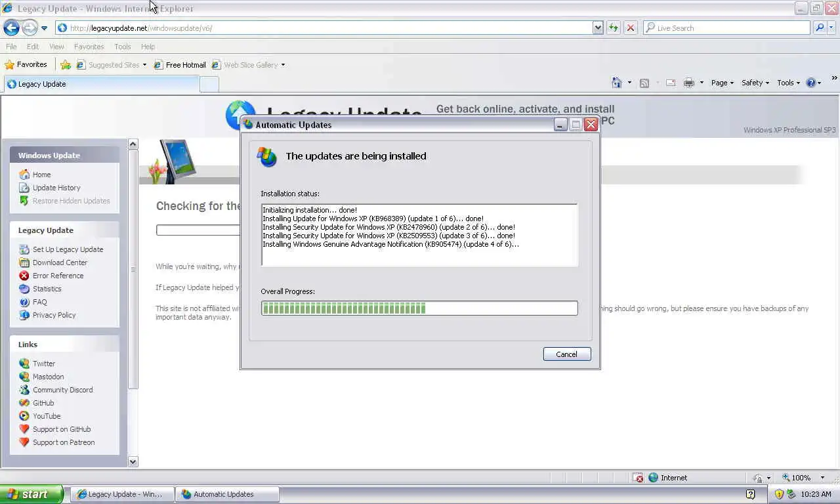Open Set Up Legacy Update link
The height and width of the screenshot is (504, 840).
point(68,249)
